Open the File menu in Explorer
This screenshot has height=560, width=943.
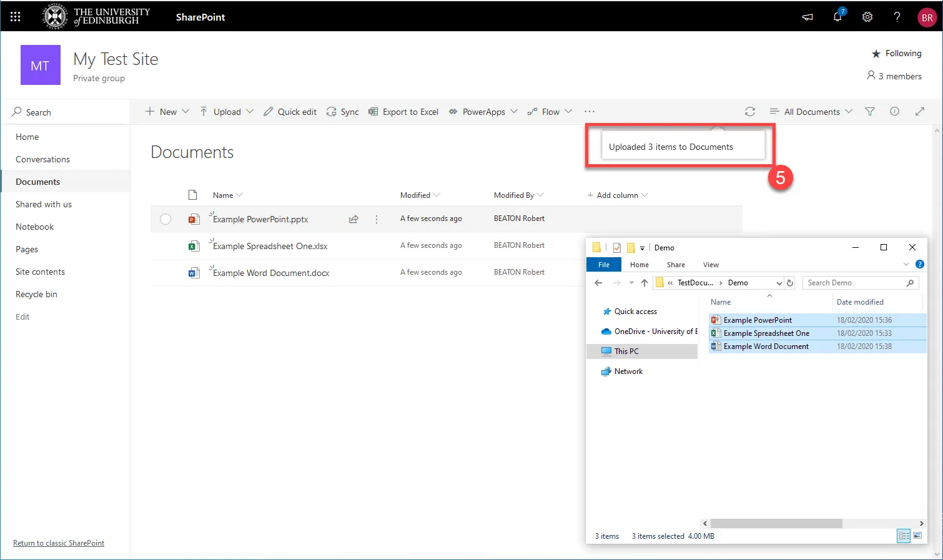603,264
